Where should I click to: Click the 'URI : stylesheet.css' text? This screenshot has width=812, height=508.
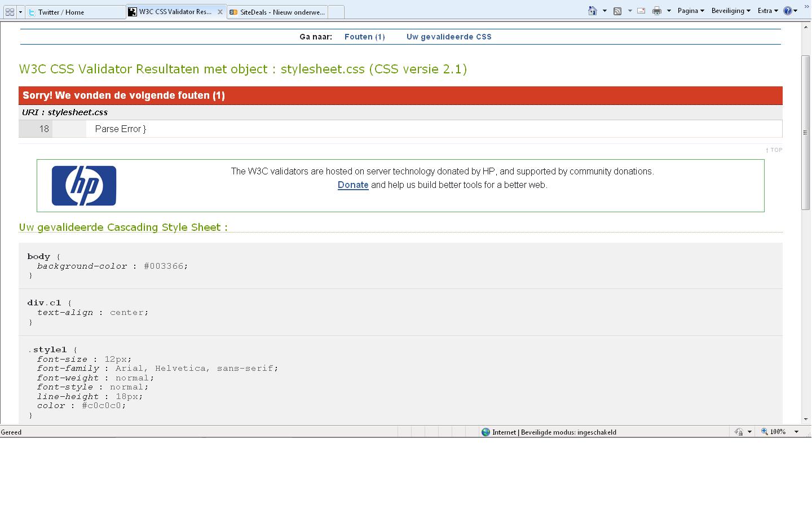pos(65,112)
